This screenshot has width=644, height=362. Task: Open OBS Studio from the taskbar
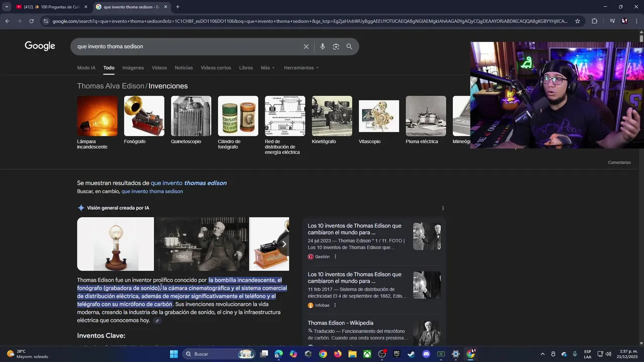[x=382, y=354]
